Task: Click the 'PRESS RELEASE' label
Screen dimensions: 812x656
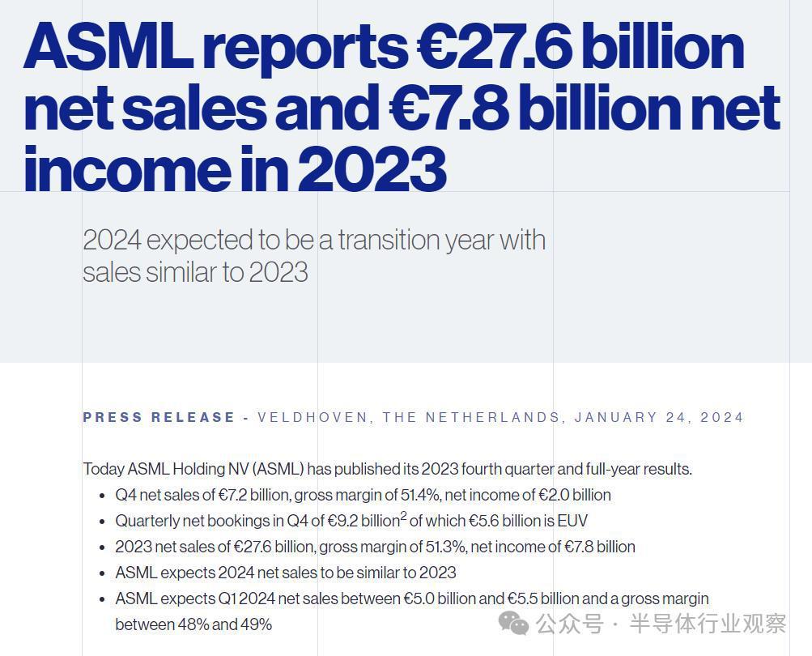Action: click(159, 417)
